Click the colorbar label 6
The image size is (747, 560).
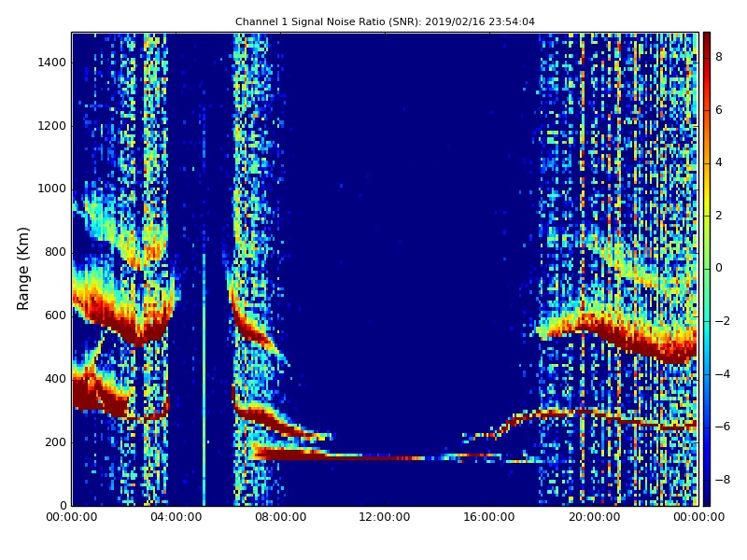click(719, 110)
